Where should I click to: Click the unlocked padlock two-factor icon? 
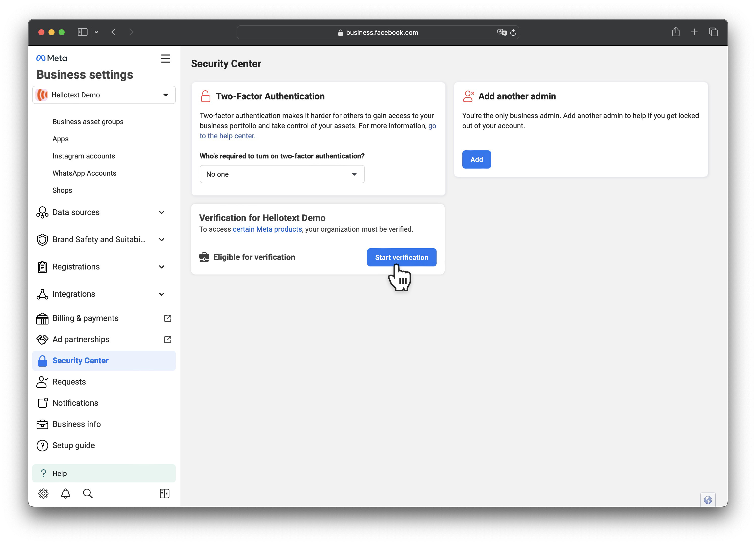point(206,96)
